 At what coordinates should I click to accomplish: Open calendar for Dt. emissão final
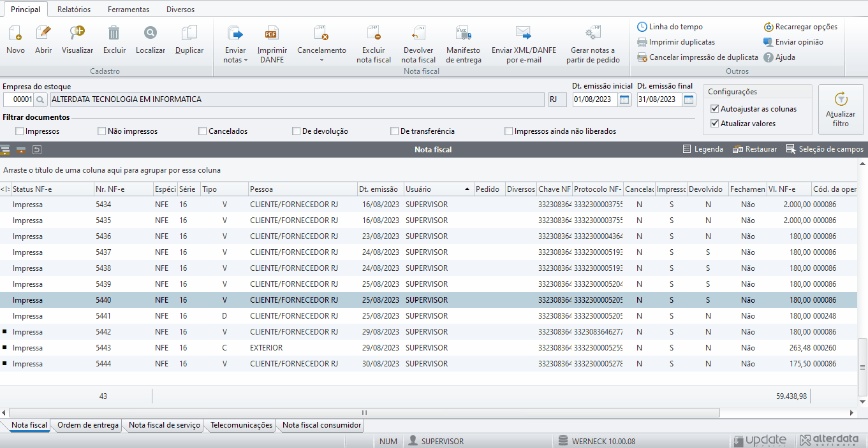click(x=689, y=99)
